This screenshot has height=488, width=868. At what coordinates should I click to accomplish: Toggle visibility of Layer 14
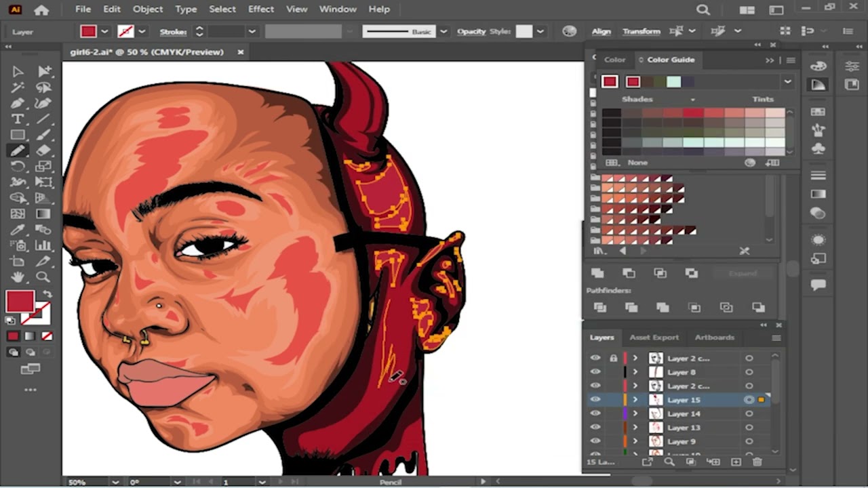(595, 413)
